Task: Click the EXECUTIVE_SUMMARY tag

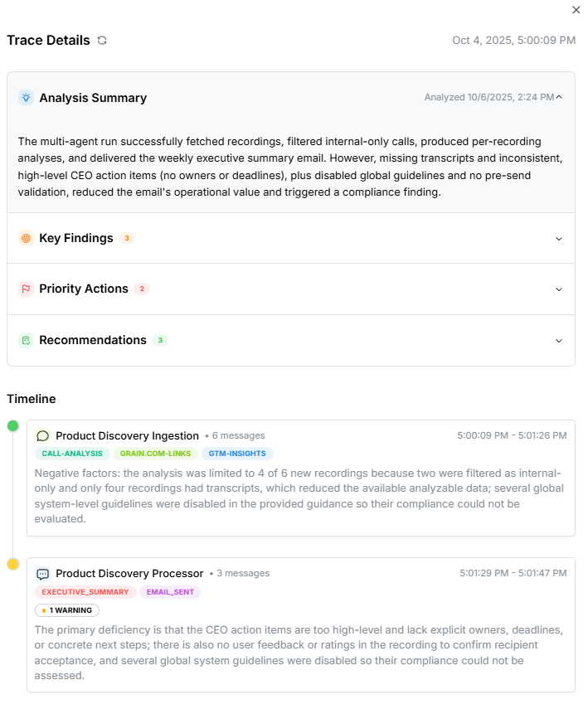Action: click(85, 592)
